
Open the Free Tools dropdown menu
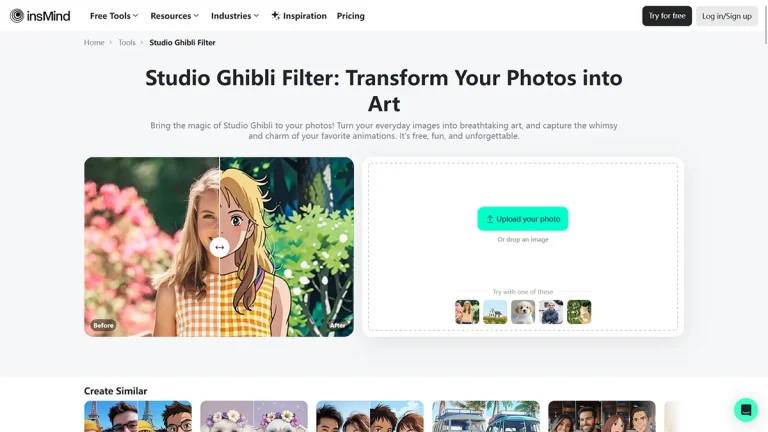(114, 16)
